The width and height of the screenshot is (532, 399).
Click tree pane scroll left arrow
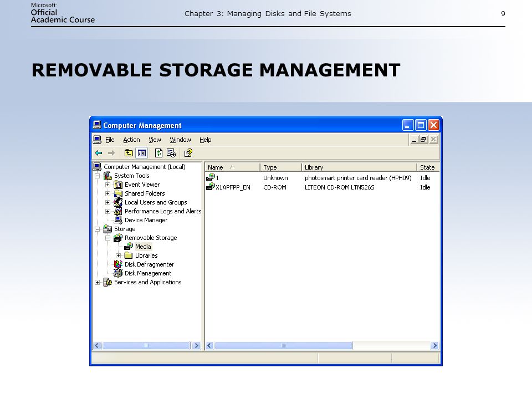click(97, 346)
